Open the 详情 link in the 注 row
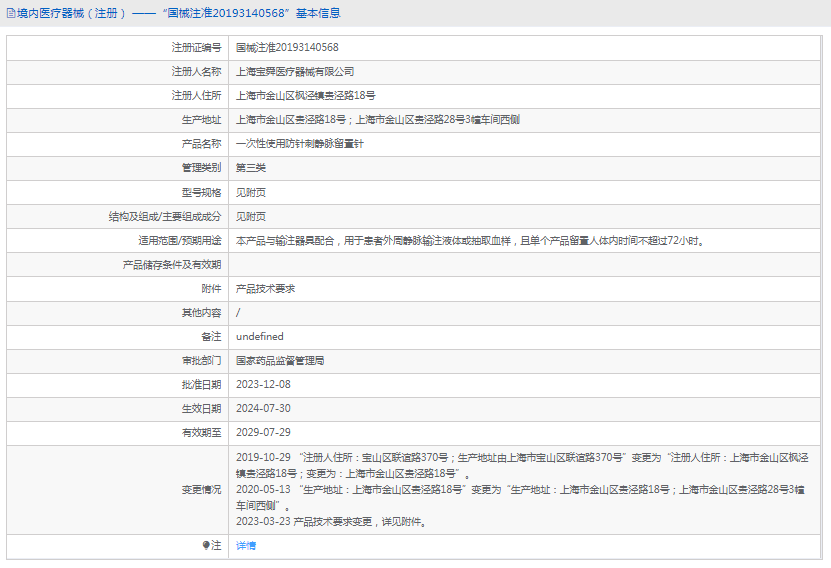The width and height of the screenshot is (831, 568). point(246,546)
